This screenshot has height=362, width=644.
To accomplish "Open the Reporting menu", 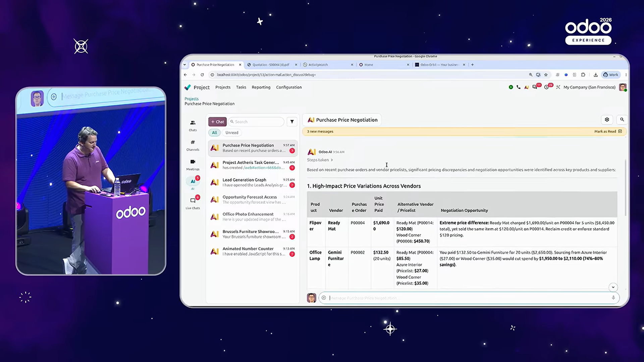I will pos(261,87).
